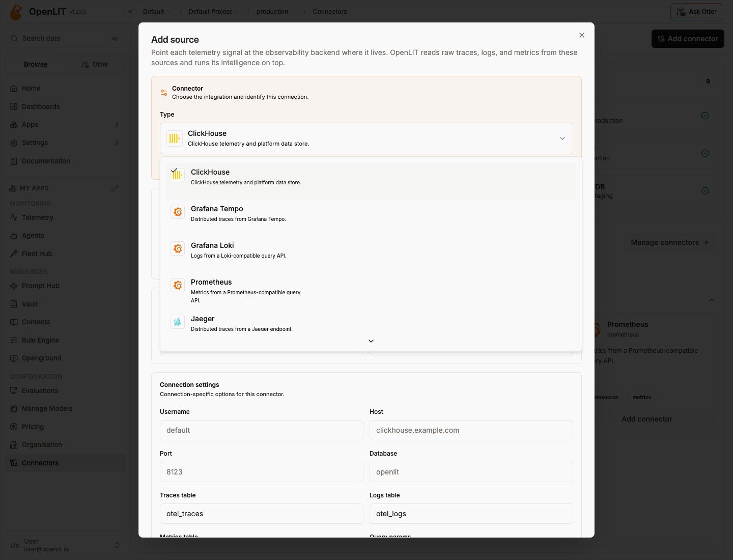Image resolution: width=733 pixels, height=560 pixels.
Task: Focus the Username input field
Action: 262,430
